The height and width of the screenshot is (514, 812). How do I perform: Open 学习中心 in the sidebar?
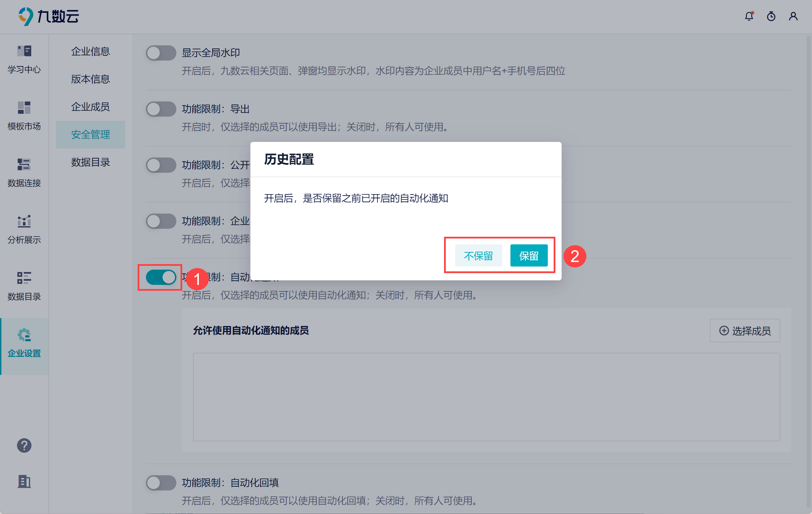point(24,60)
